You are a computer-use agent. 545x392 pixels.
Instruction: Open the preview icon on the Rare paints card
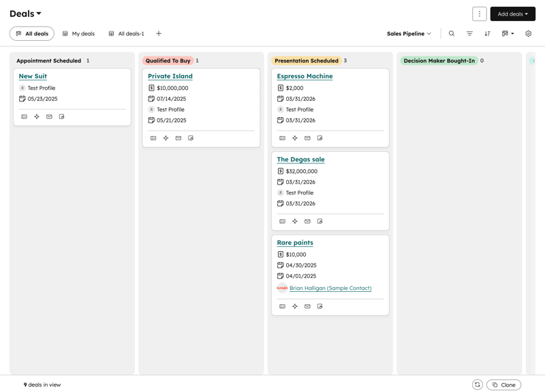click(281, 306)
